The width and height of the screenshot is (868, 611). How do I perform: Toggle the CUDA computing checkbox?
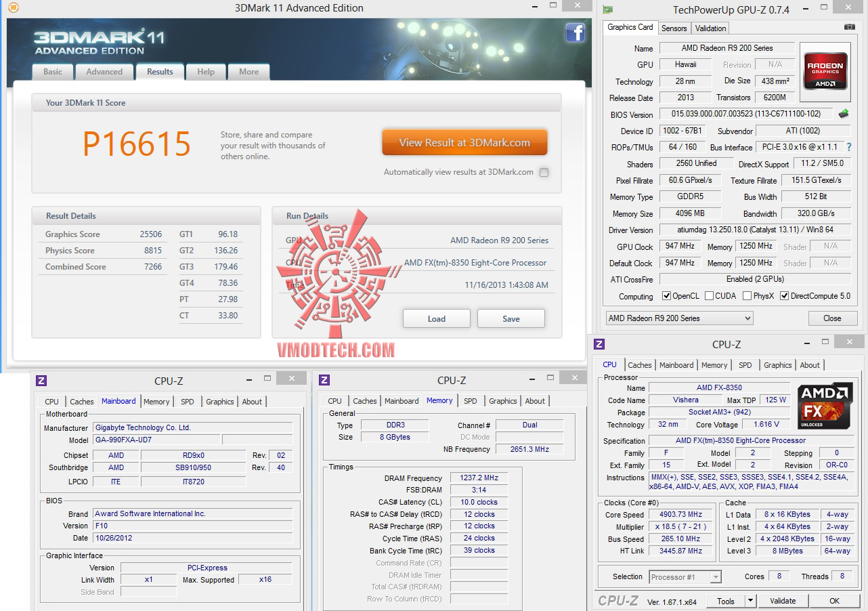coord(709,296)
